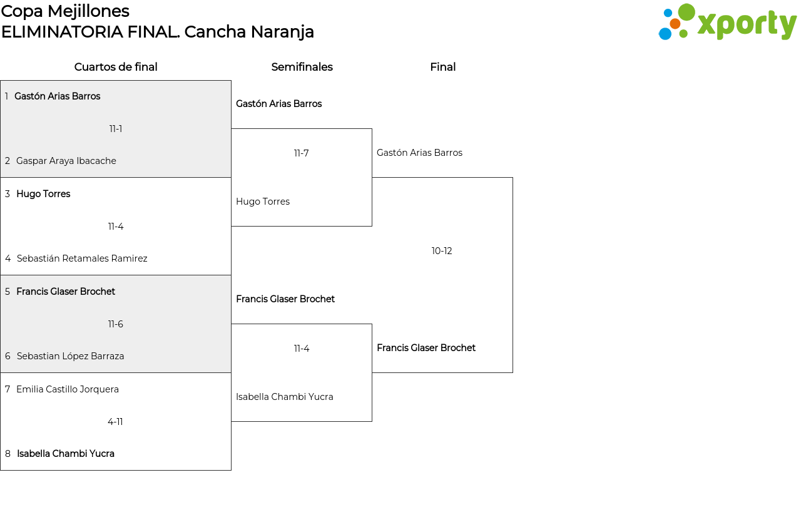Click the Copa Mejillones title
The width and height of the screenshot is (801, 532).
(x=65, y=11)
